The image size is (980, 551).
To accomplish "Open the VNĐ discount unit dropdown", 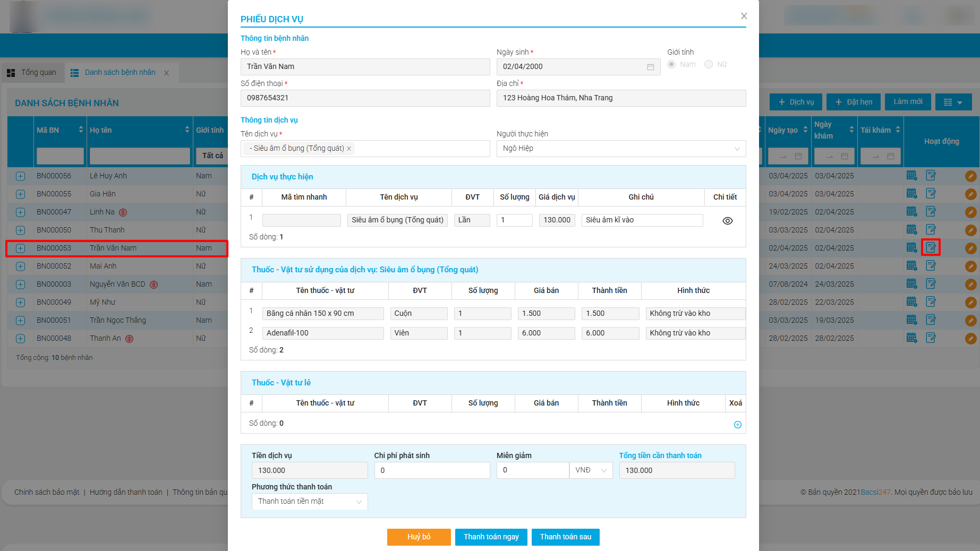I will point(591,470).
